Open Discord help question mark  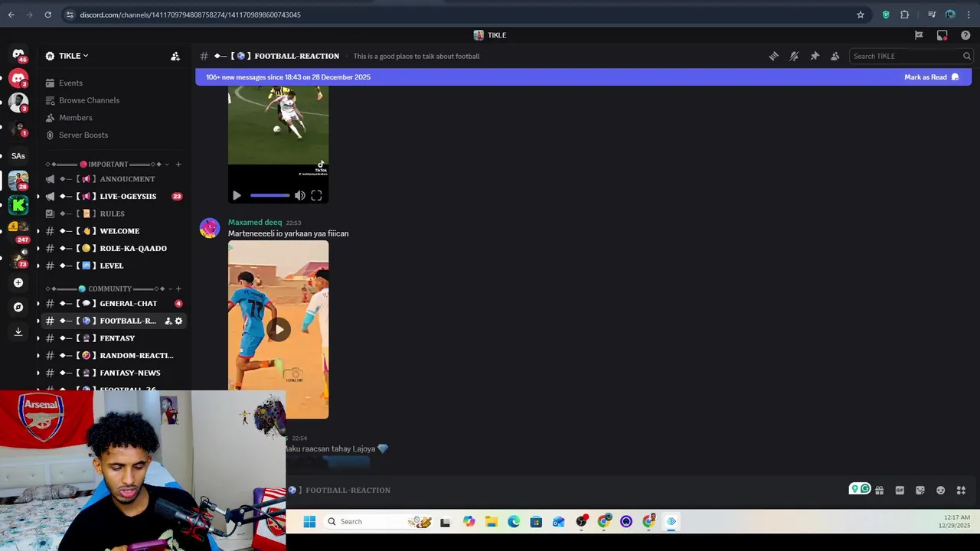click(x=965, y=35)
